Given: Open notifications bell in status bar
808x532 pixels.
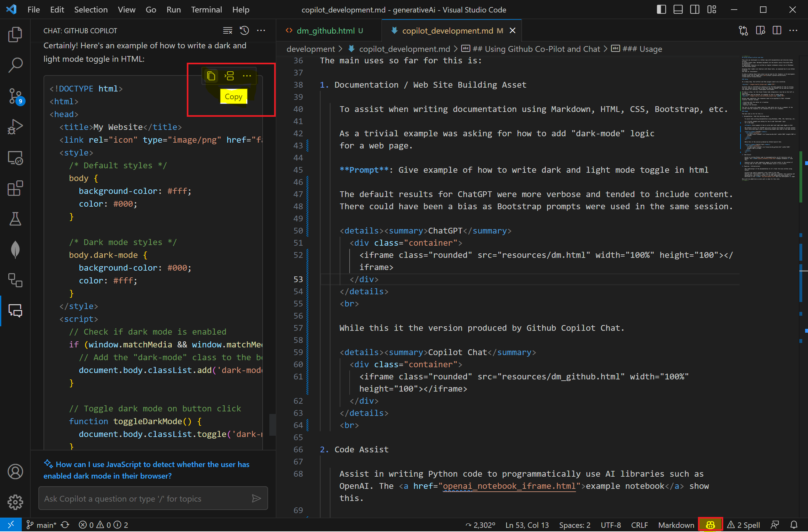Looking at the screenshot, I should pos(794,525).
